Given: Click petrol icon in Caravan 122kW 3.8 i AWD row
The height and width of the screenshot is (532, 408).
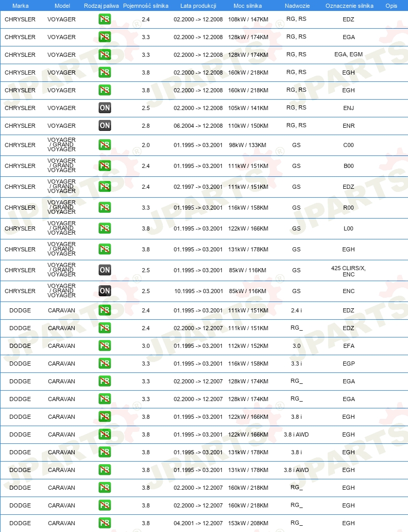Looking at the screenshot, I should pos(104,434).
